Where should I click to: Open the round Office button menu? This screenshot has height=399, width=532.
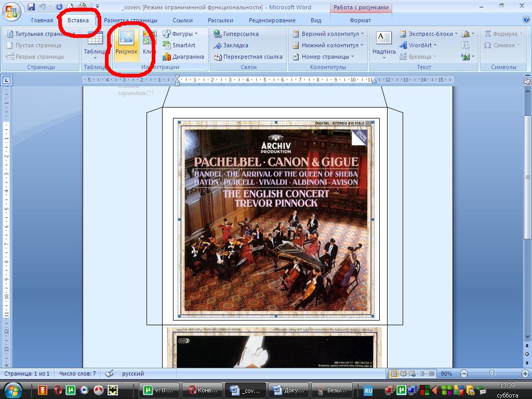11,11
